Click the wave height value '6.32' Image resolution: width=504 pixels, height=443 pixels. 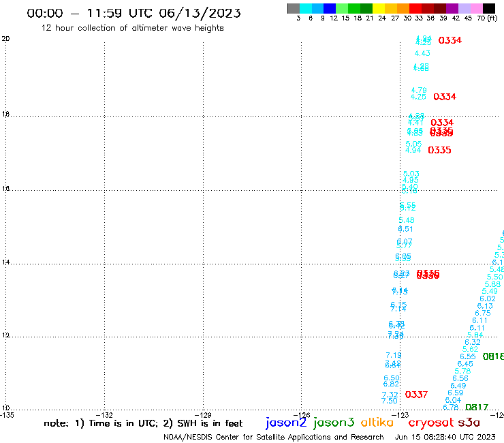(473, 342)
